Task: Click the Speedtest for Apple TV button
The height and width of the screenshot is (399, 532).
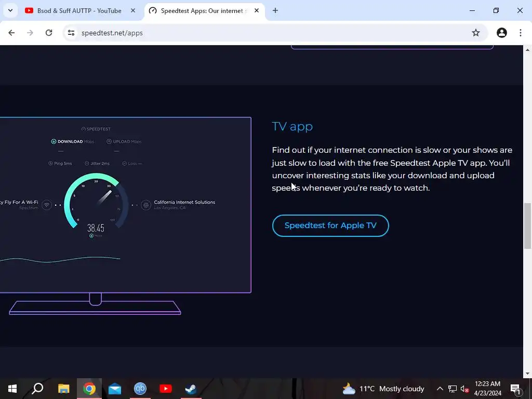Action: pos(330,225)
